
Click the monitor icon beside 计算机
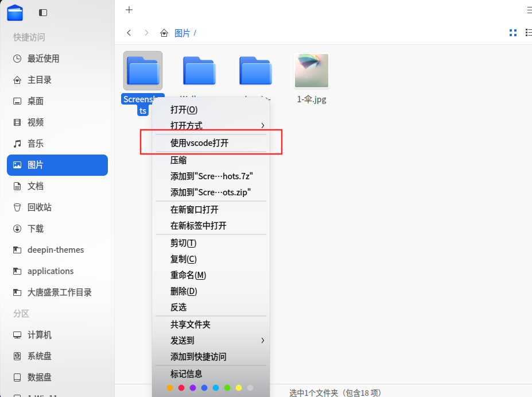coord(17,335)
